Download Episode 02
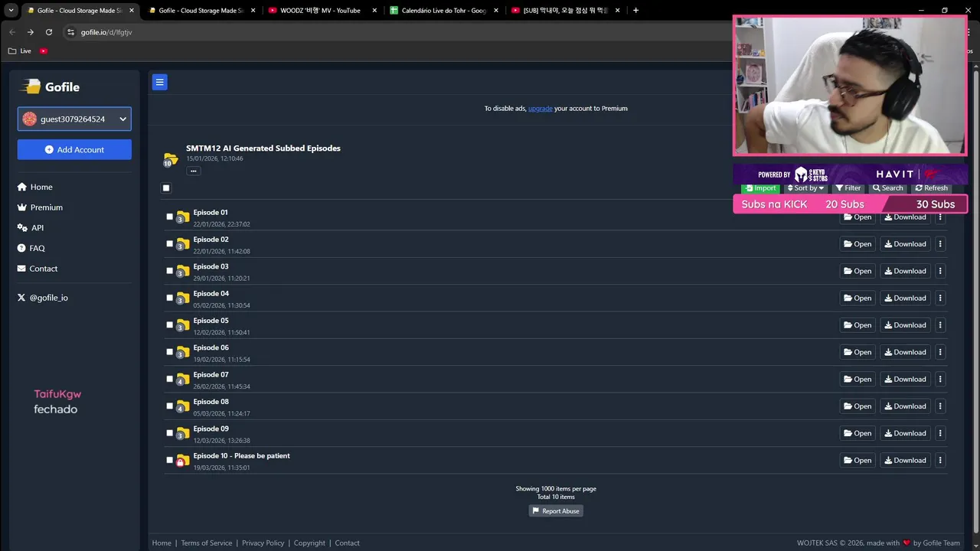This screenshot has width=980, height=551. click(905, 244)
